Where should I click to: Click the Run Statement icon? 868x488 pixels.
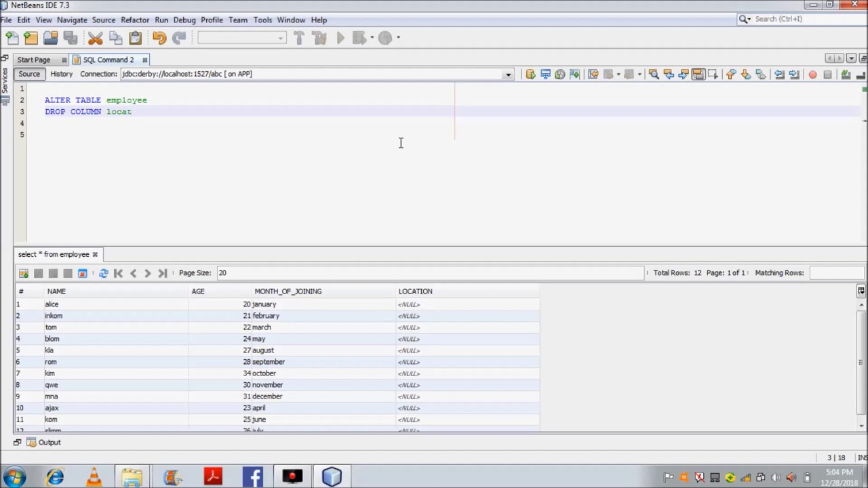(x=545, y=75)
